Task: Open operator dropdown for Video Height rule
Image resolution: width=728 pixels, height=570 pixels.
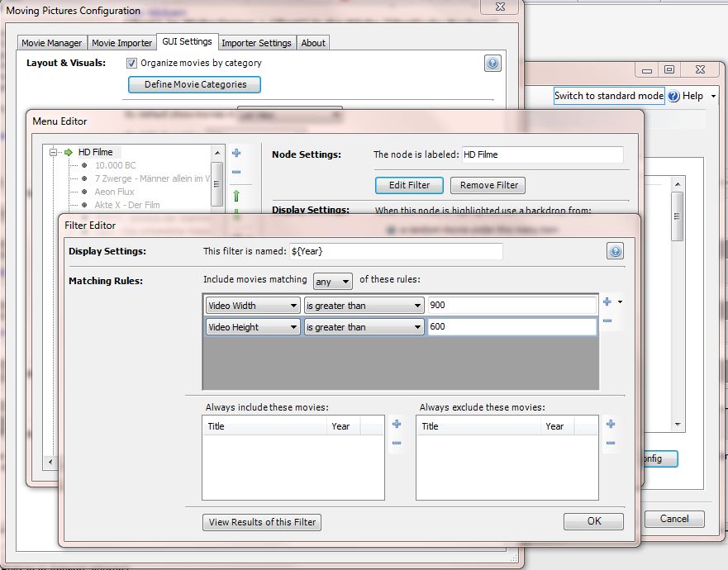Action: (364, 327)
